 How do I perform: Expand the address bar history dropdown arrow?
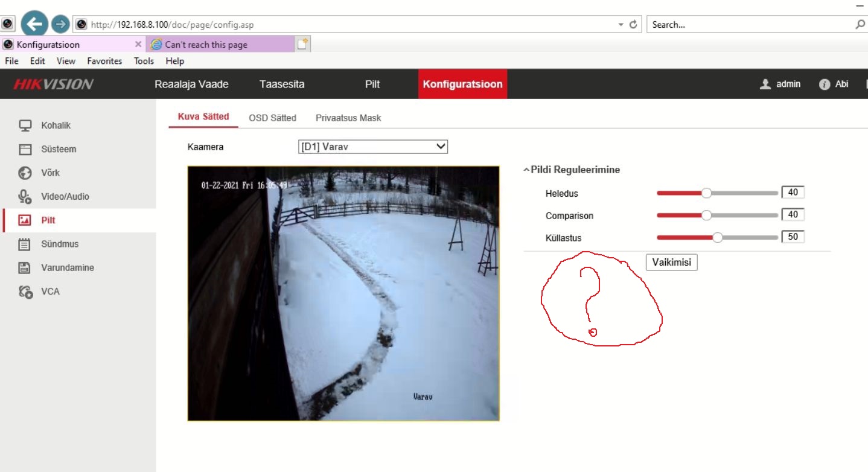click(x=621, y=25)
